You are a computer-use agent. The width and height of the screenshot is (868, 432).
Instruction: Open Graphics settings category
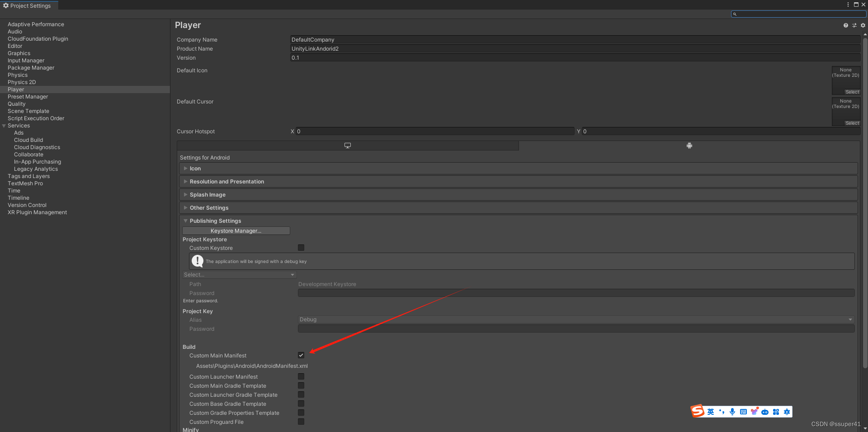coord(19,53)
